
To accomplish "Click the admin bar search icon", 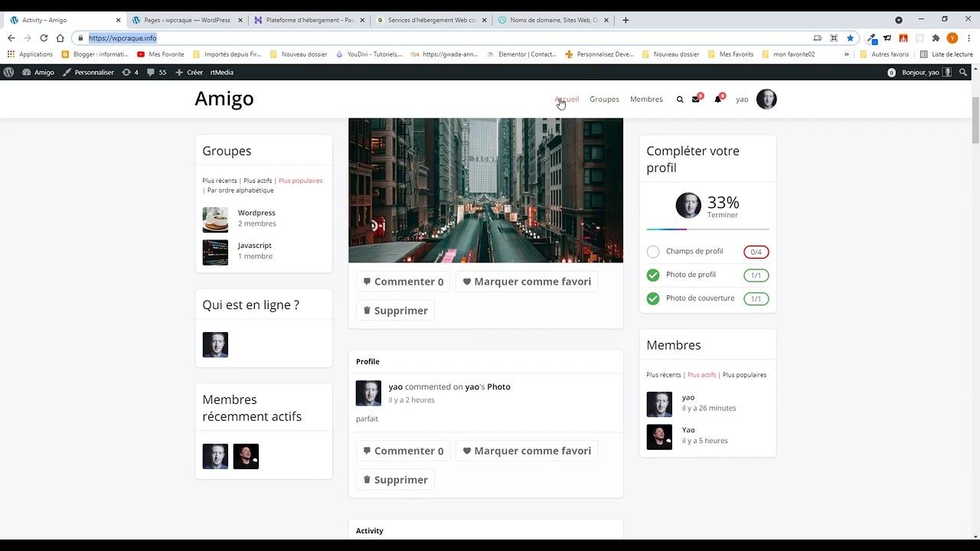I will [963, 72].
